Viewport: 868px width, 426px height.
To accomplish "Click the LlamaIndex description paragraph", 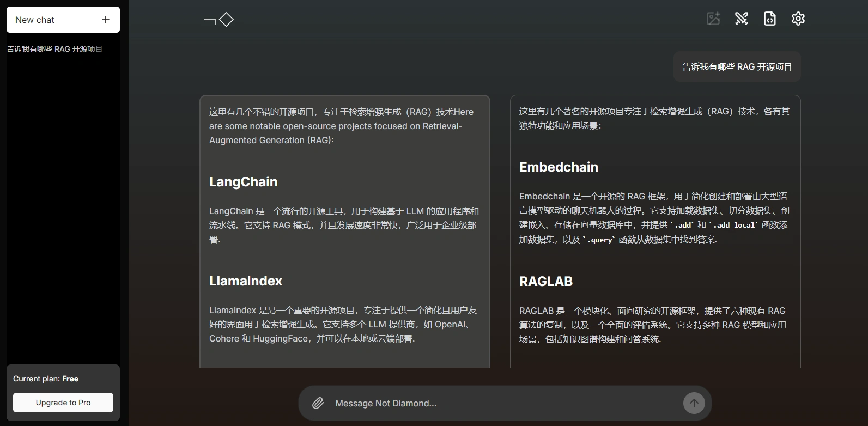I will point(343,324).
